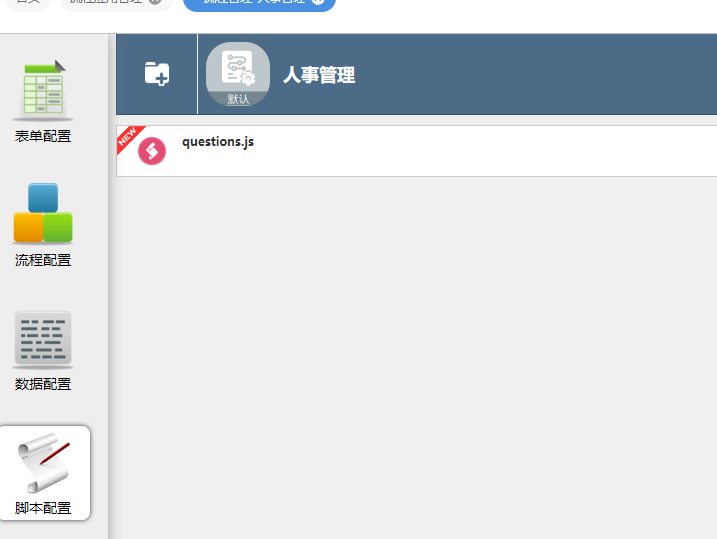
Task: Open the 表单配置 spreadsheet icon
Action: (x=43, y=89)
